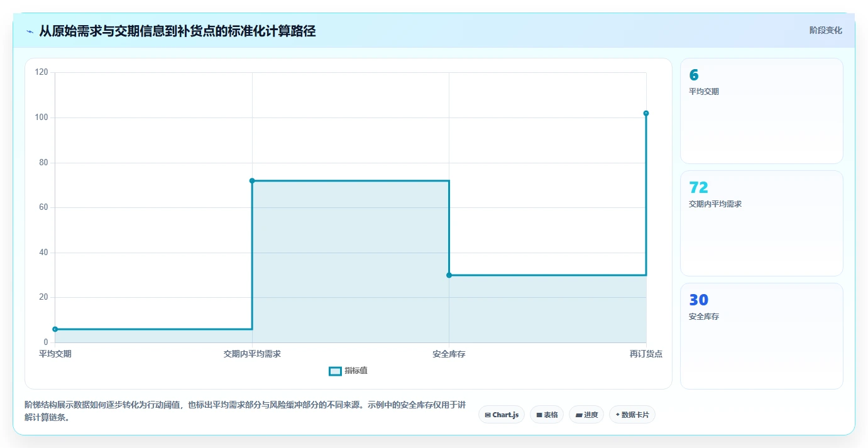Open the 数据卡片 chip

[x=632, y=415]
